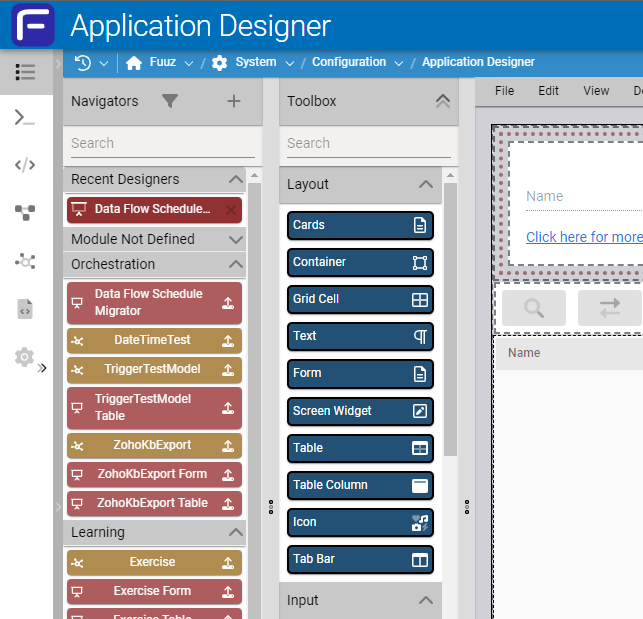
Task: Remove Data Flow Schedule from recent designers
Action: 232,210
